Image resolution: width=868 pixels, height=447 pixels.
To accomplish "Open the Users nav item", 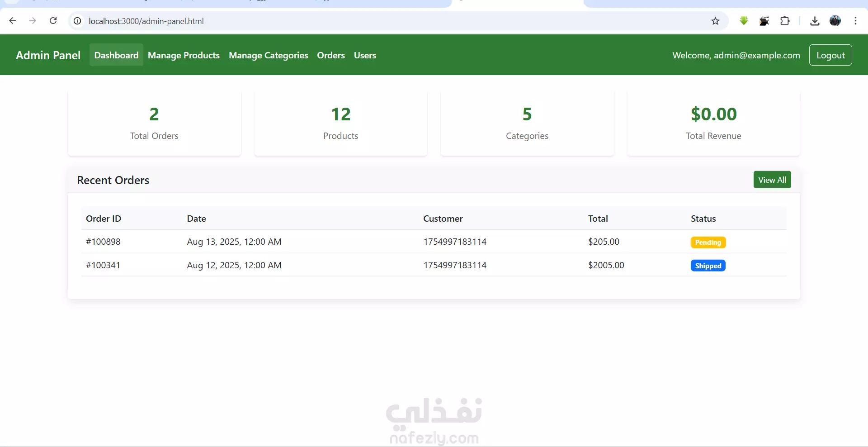I will click(x=365, y=55).
